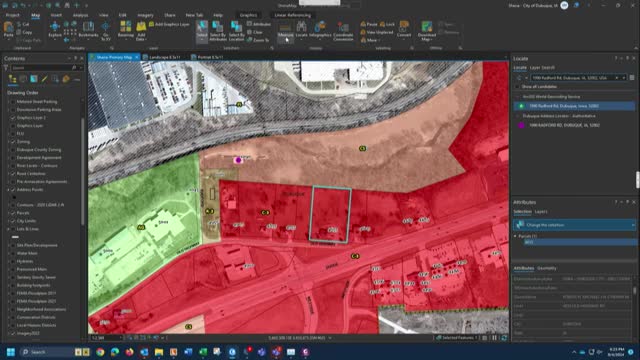Toggle the City Limits layer checkbox
The height and width of the screenshot is (360, 640).
pyautogui.click(x=13, y=221)
